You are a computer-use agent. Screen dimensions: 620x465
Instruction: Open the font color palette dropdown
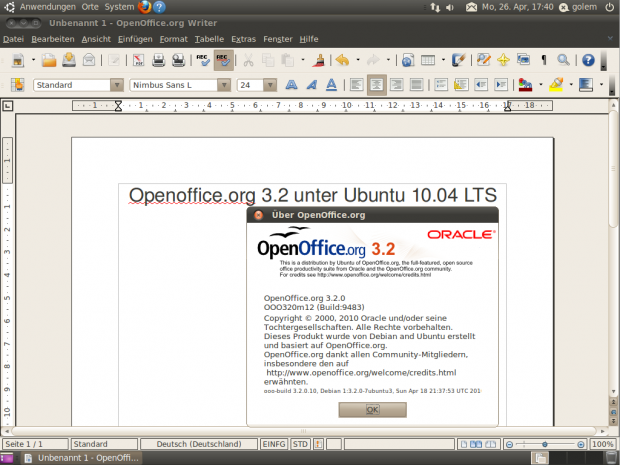pos(541,85)
